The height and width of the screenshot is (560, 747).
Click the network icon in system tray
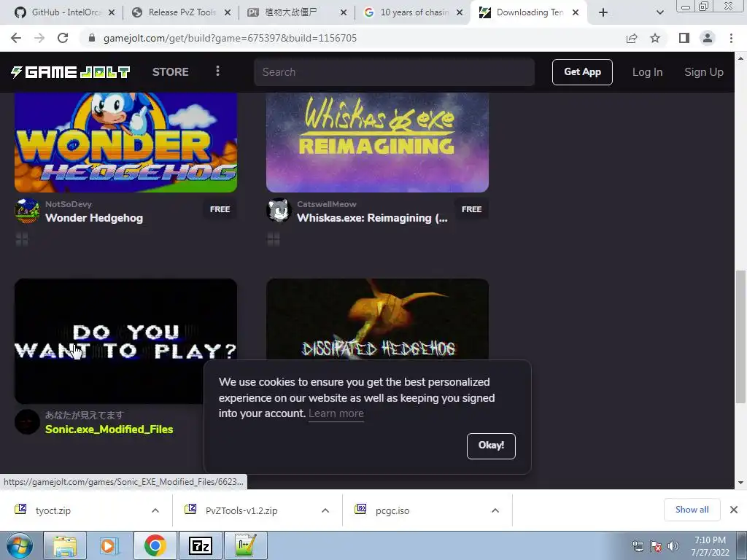[x=638, y=546]
